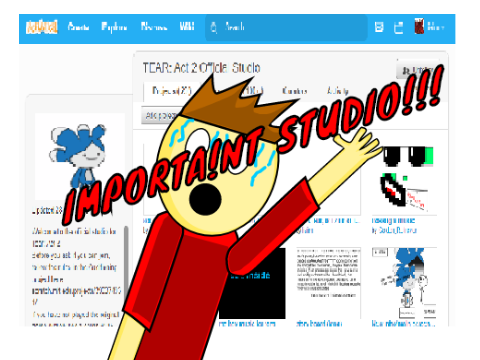Click the 'Updated' date text under studio thumbnail
Viewport: 480px width, 360px height.
48,211
